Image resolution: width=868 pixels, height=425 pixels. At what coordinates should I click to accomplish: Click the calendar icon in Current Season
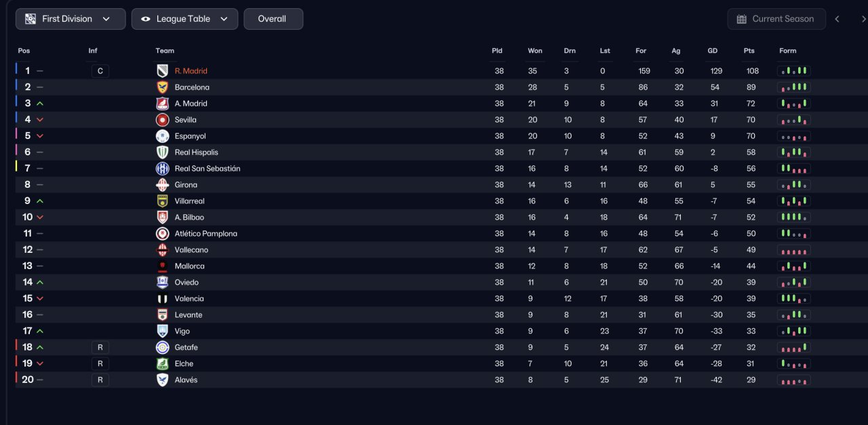(741, 19)
